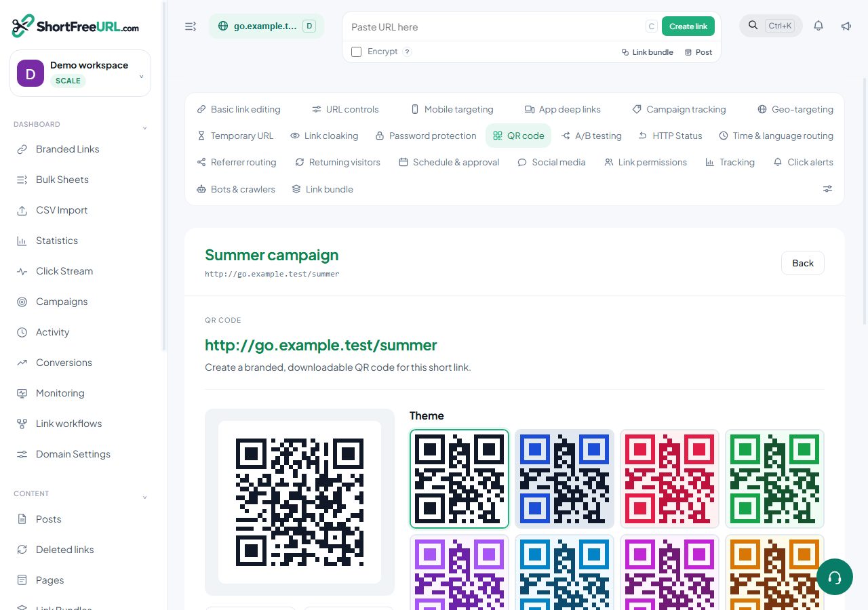This screenshot has width=868, height=610.
Task: Click the large QR code preview
Action: point(300,502)
